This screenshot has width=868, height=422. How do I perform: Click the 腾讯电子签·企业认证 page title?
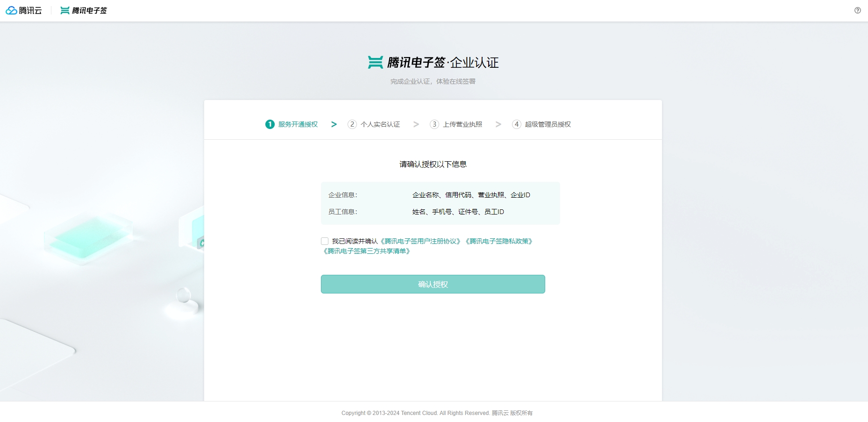(x=433, y=62)
